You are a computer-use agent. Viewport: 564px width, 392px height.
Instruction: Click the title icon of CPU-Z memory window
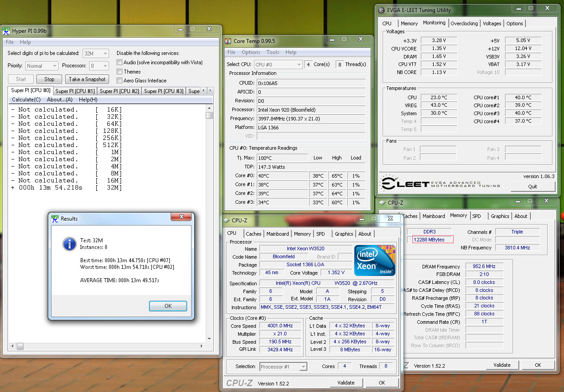tap(382, 203)
